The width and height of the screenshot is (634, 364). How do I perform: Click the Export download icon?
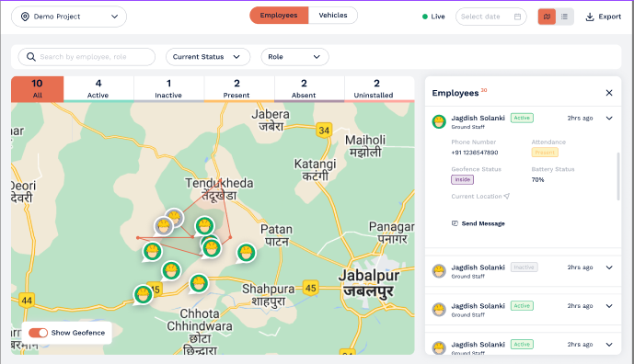(590, 17)
